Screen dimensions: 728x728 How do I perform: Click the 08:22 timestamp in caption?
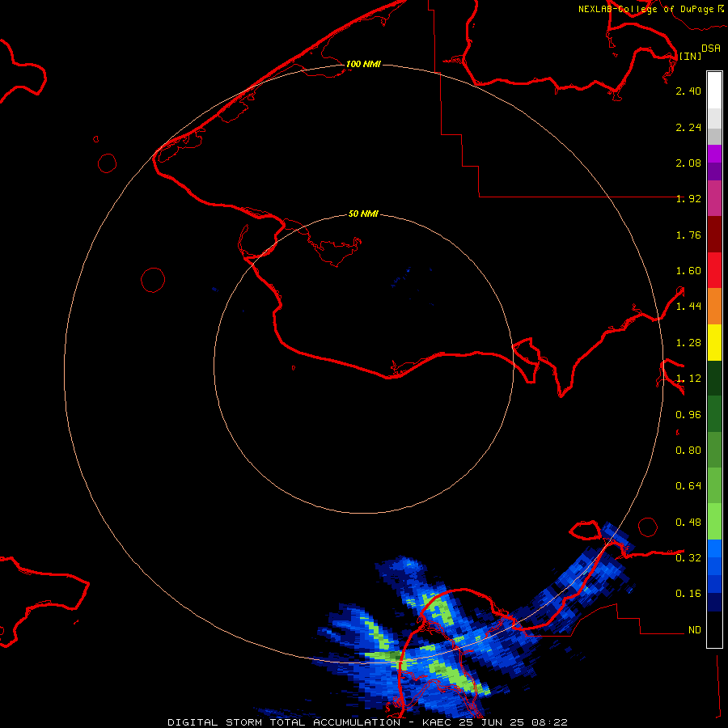[x=549, y=722]
